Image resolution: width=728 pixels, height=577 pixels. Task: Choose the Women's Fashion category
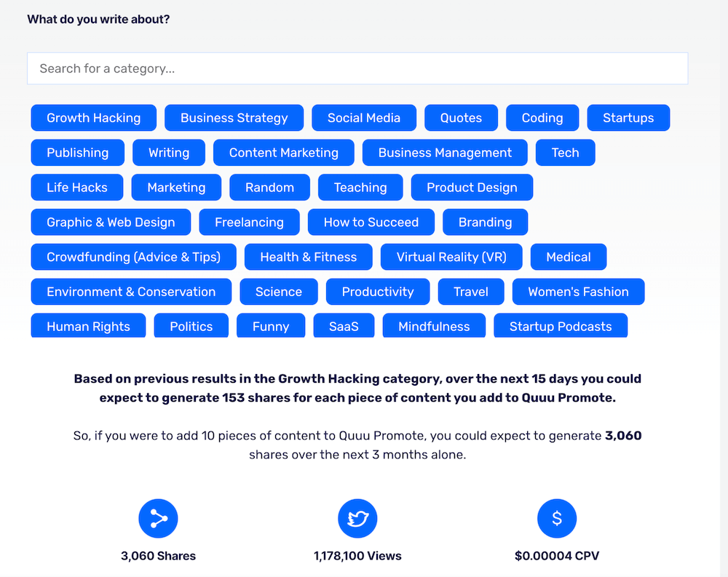tap(578, 292)
